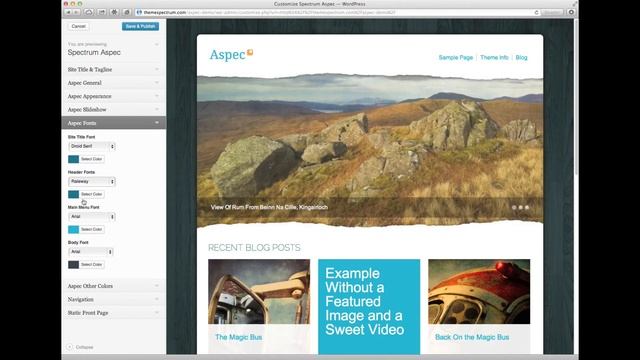Click Select Color under Site Title Font
Screen dimensions: 640x360
click(x=91, y=159)
